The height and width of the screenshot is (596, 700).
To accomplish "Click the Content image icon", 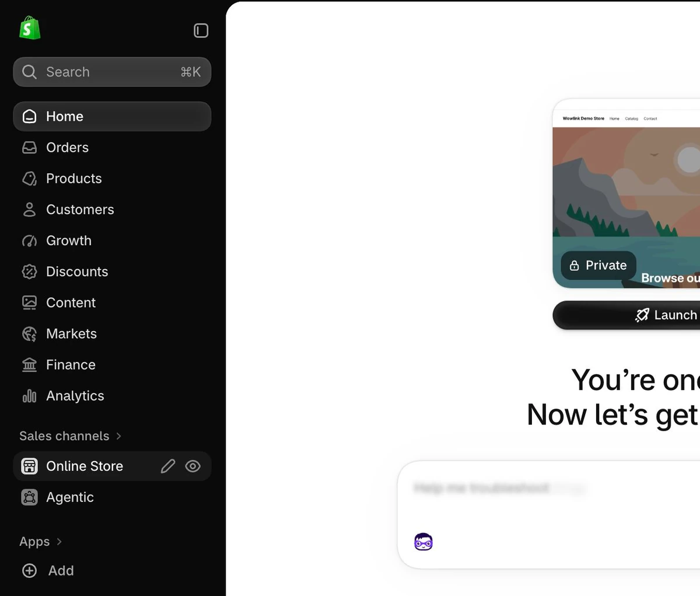I will click(29, 302).
